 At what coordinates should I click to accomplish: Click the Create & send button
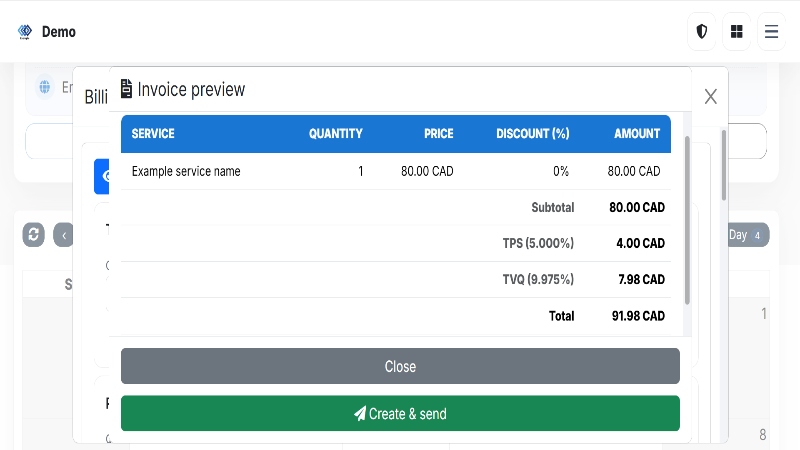pyautogui.click(x=400, y=414)
